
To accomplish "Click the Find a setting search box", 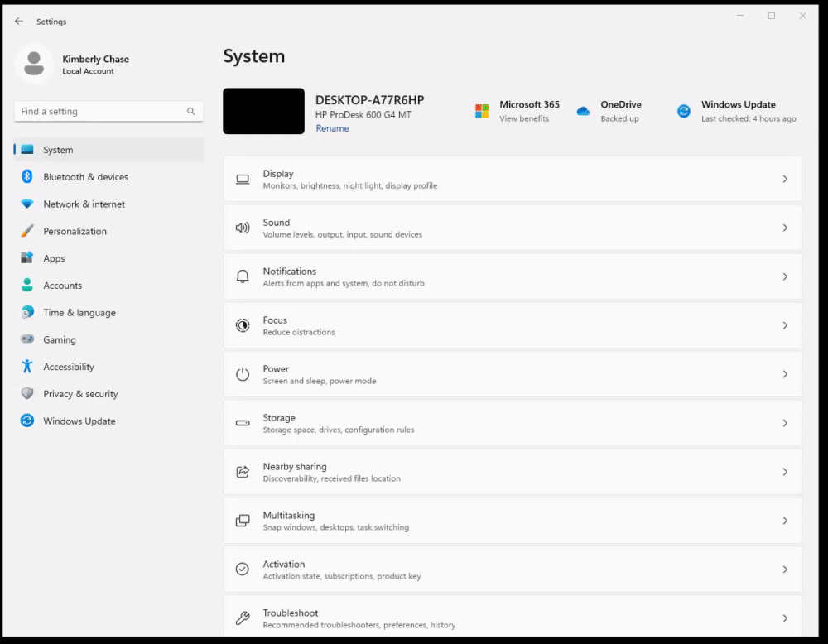I will [x=108, y=111].
